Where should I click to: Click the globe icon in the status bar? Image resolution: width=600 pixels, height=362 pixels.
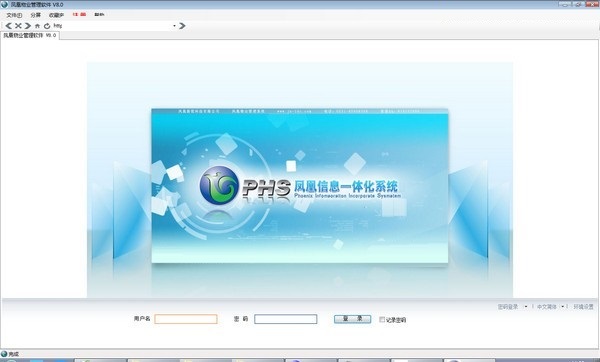click(4, 354)
